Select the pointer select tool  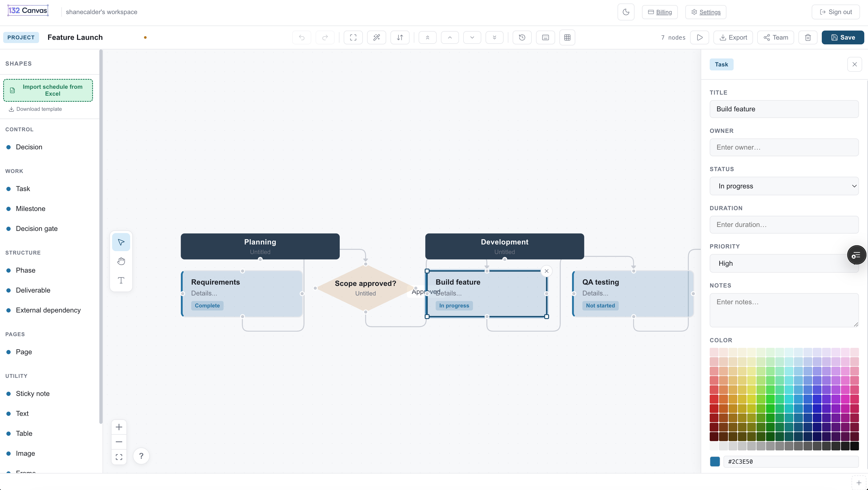(121, 242)
